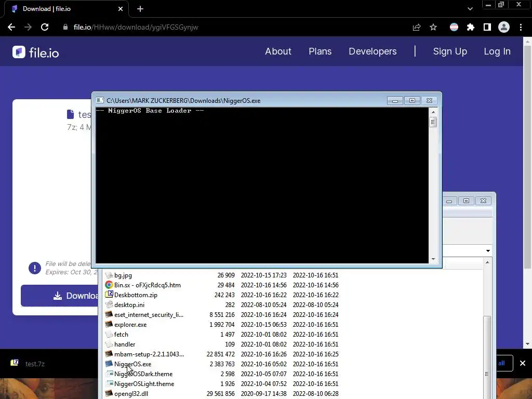
Task: Click the striped round extension icon
Action: [454, 27]
